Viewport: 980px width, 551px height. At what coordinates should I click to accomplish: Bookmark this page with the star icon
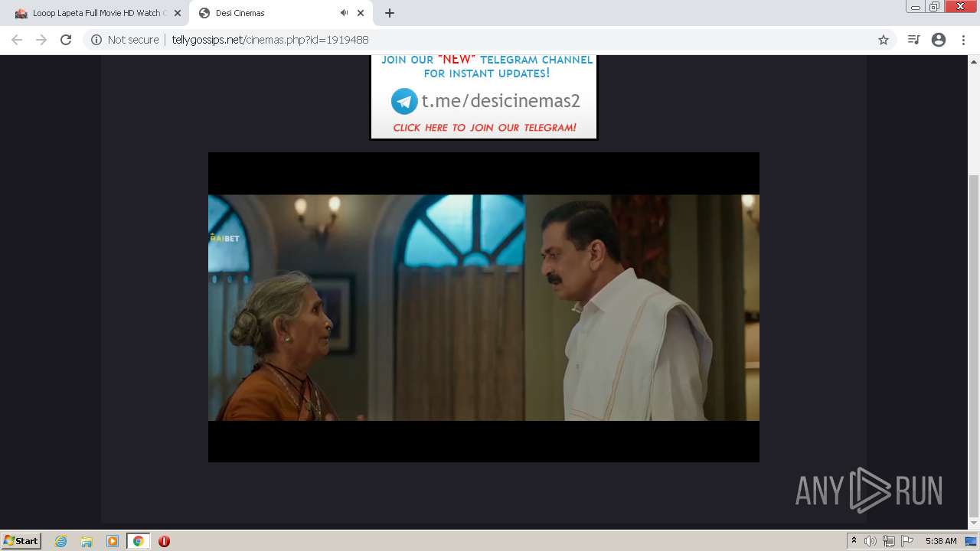tap(884, 40)
